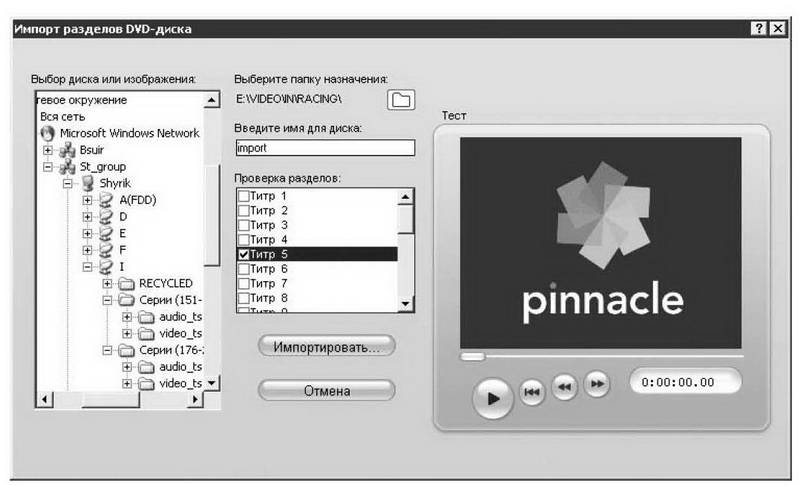Check the Титр 7 checkbox
The width and height of the screenshot is (800, 486).
click(x=244, y=283)
